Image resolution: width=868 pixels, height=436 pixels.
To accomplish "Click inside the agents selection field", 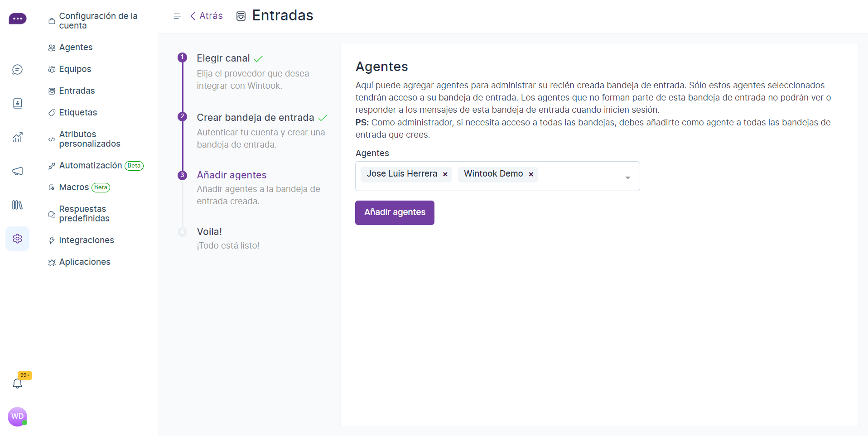I will 580,176.
